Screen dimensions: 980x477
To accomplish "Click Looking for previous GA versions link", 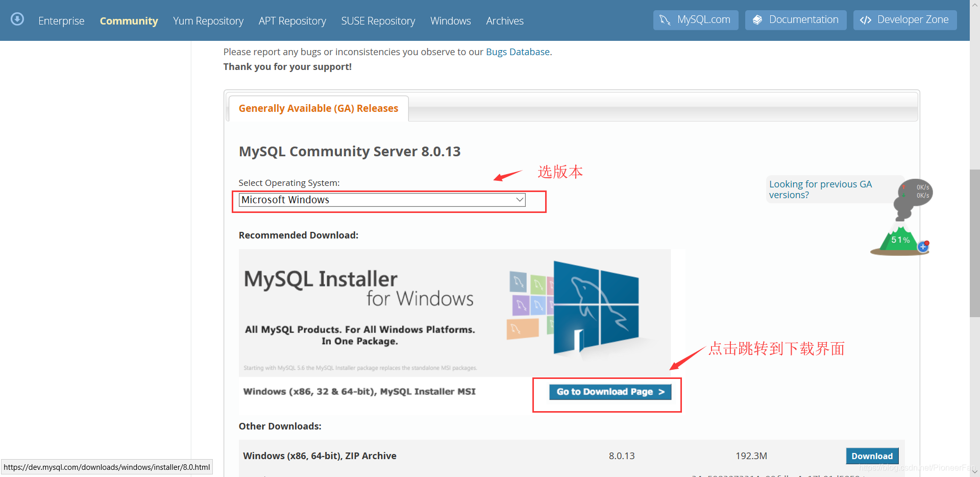I will (x=821, y=189).
